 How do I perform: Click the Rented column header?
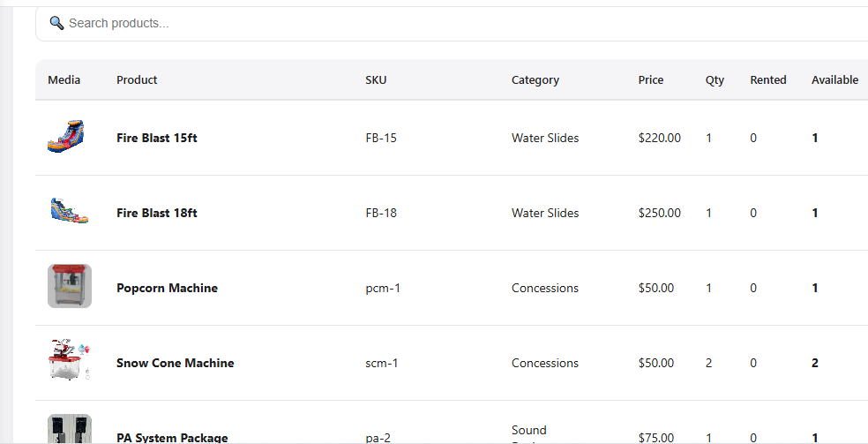(767, 79)
